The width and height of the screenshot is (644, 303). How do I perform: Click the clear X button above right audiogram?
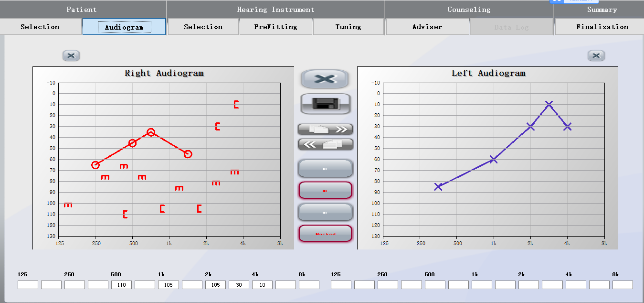[x=71, y=56]
